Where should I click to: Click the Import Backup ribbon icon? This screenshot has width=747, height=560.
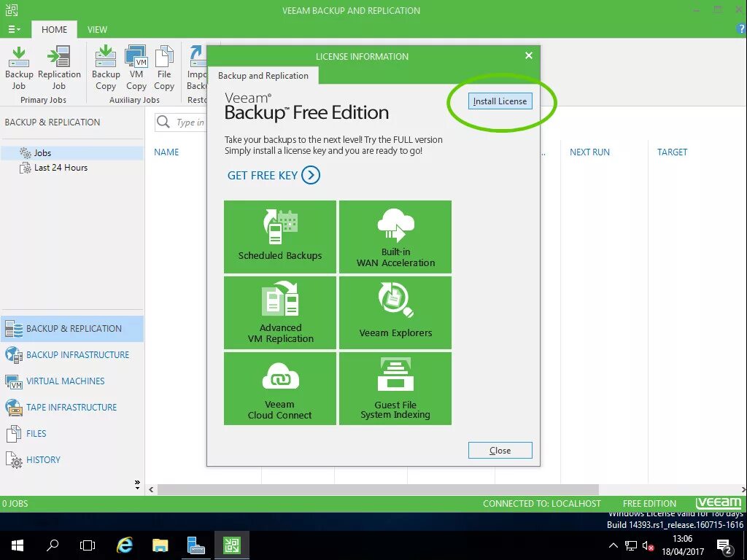[196, 68]
